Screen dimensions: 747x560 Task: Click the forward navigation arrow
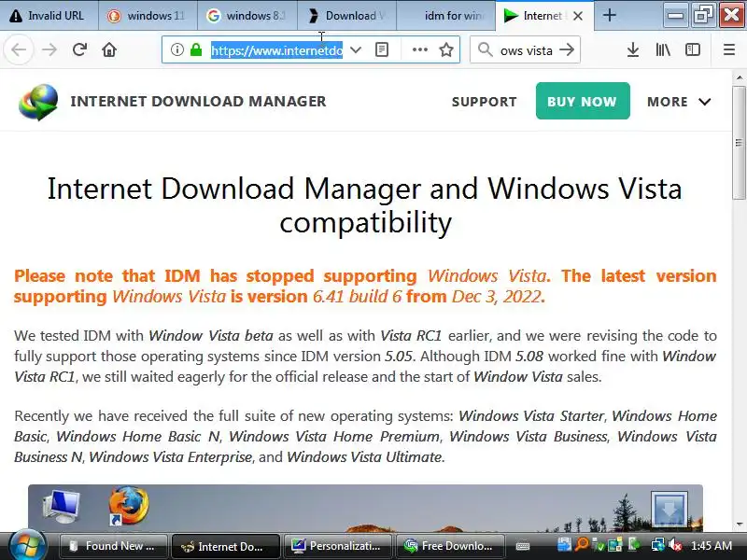[49, 50]
